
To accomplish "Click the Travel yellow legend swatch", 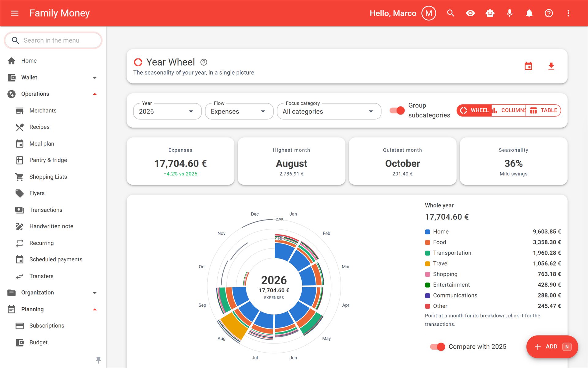I will pos(428,264).
